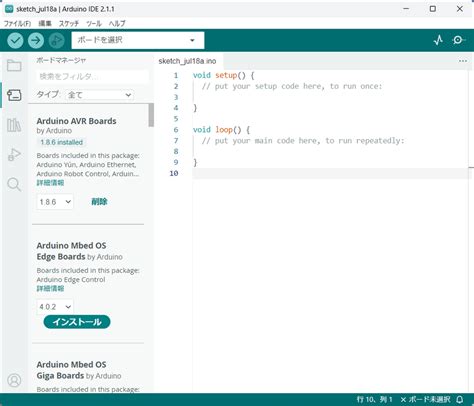Open the ボードを選択 board selector dropdown
The height and width of the screenshot is (406, 474).
pyautogui.click(x=138, y=40)
